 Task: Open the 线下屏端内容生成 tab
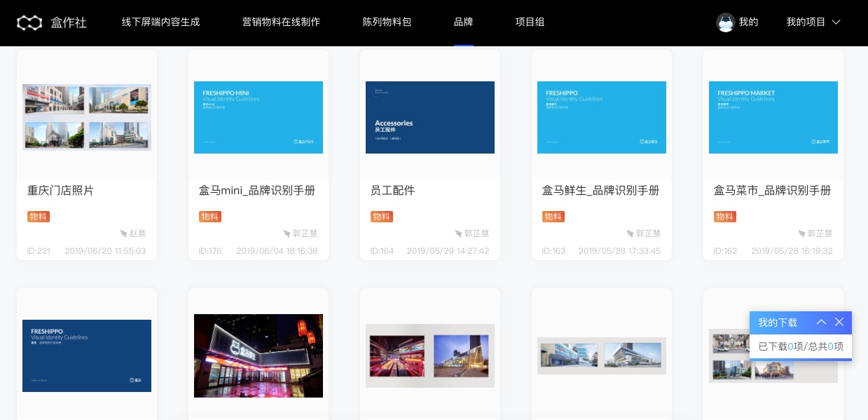coord(161,22)
